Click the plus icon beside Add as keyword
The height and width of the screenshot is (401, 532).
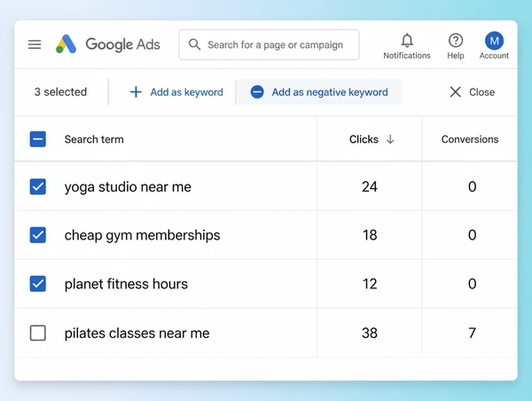(x=136, y=92)
